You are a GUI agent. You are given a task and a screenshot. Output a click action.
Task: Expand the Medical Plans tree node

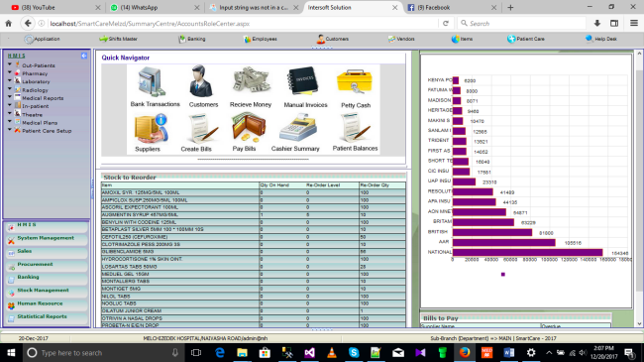[10, 121]
